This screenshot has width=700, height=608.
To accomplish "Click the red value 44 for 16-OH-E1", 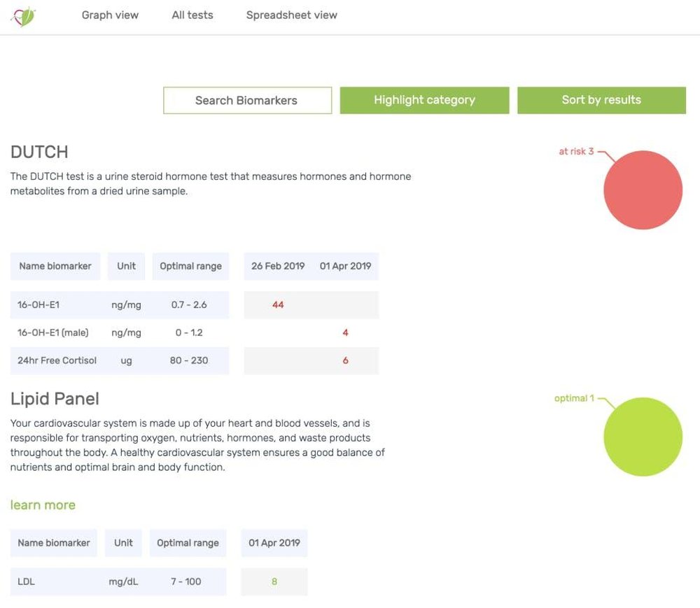I will coord(277,304).
